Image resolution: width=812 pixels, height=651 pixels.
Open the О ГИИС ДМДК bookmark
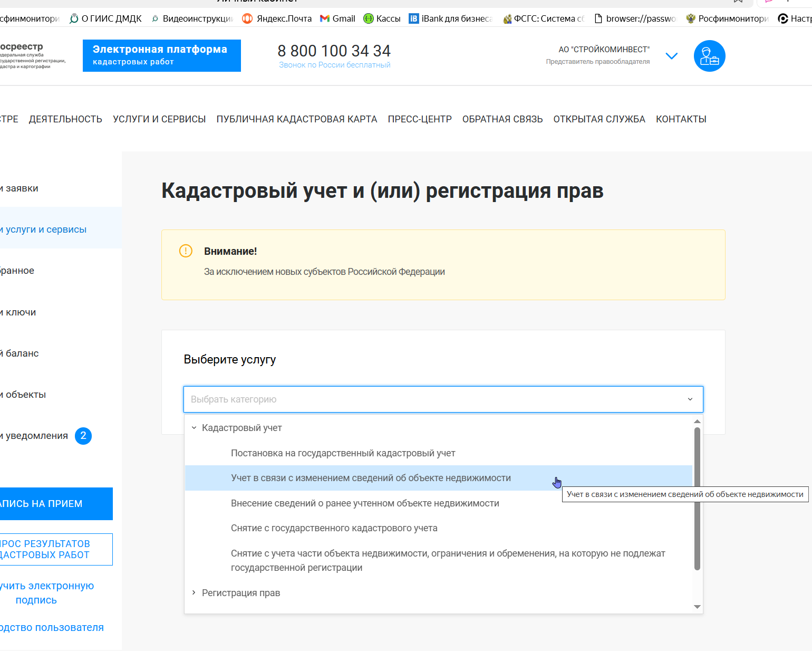tap(105, 18)
